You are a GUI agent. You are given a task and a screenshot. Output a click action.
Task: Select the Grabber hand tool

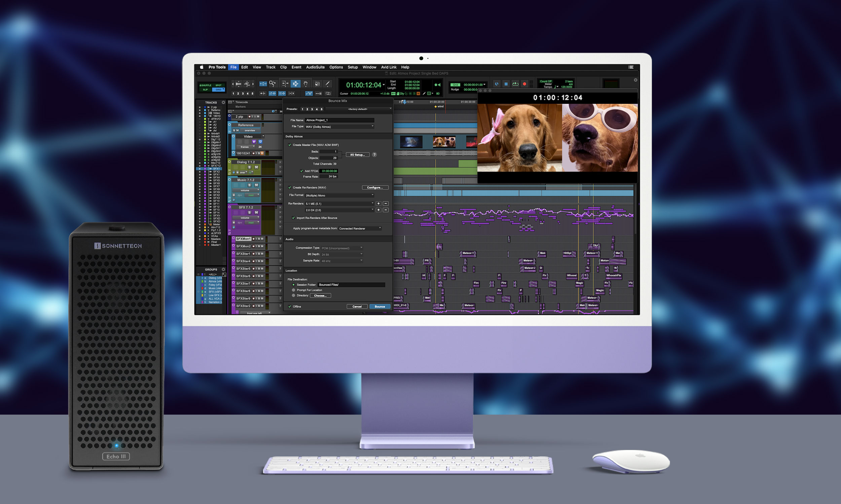305,84
